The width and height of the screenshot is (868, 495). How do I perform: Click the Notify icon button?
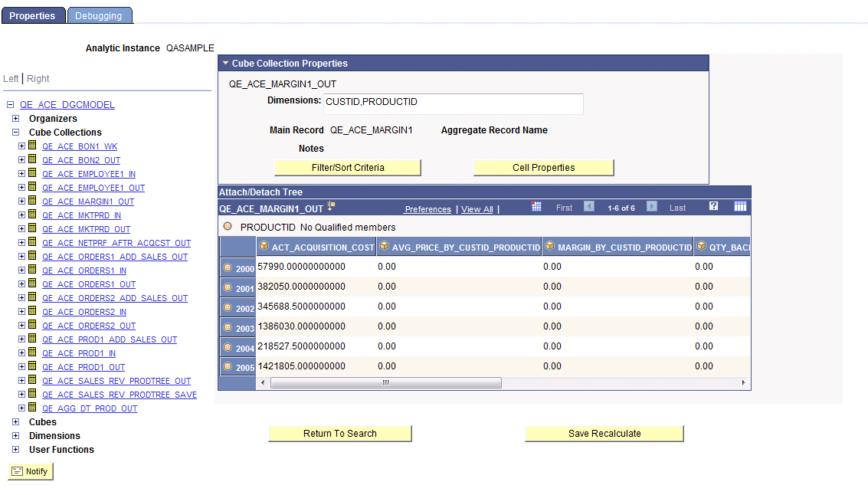[x=30, y=471]
